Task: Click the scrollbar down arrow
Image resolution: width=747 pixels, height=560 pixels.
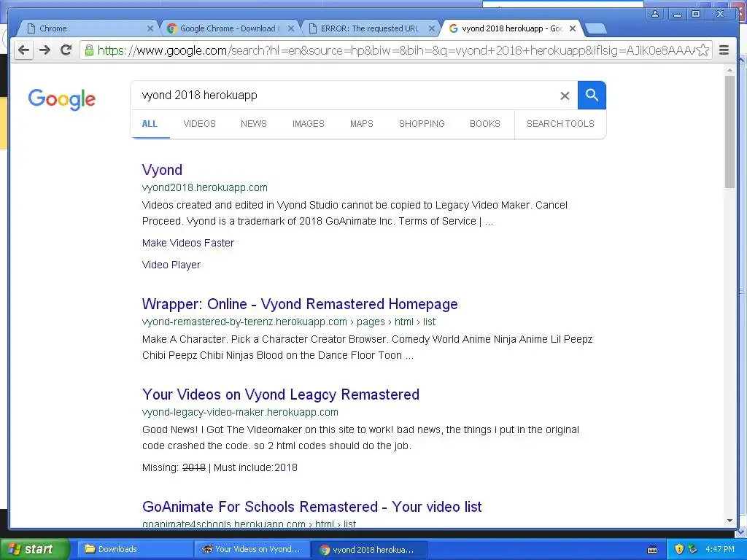Action: coord(729,521)
